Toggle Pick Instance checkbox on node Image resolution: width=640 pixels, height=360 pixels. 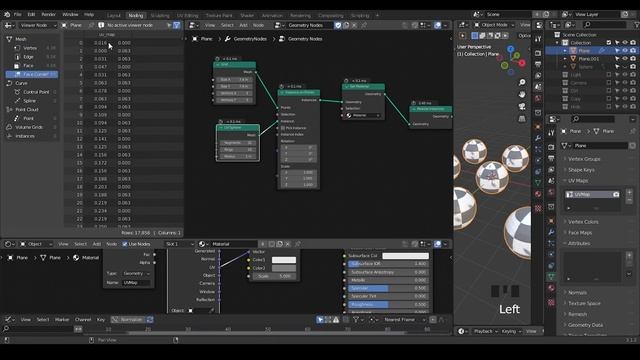coord(283,128)
